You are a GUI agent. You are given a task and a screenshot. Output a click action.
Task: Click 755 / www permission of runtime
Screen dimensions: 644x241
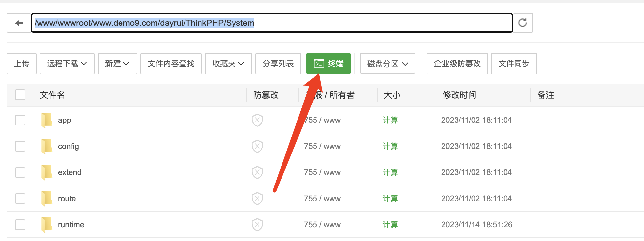point(322,225)
